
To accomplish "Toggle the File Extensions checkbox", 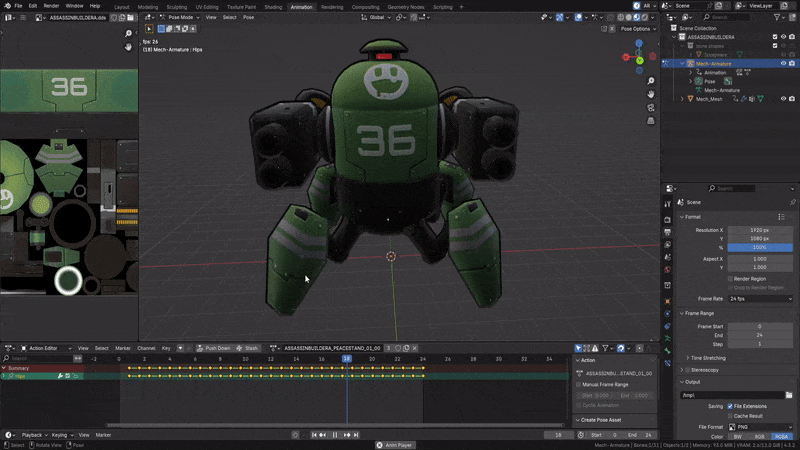I will point(730,406).
